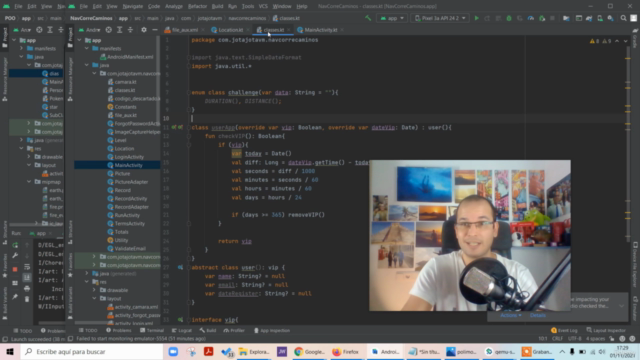This screenshot has height=360, width=640.
Task: Open the Terminal tool window button
Action: click(151, 331)
